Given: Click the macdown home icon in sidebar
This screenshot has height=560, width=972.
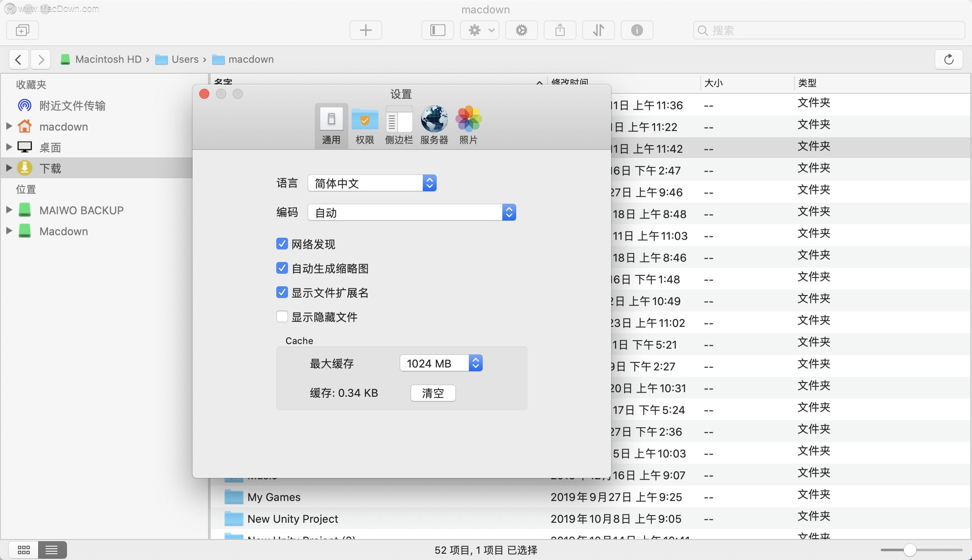Looking at the screenshot, I should point(25,126).
